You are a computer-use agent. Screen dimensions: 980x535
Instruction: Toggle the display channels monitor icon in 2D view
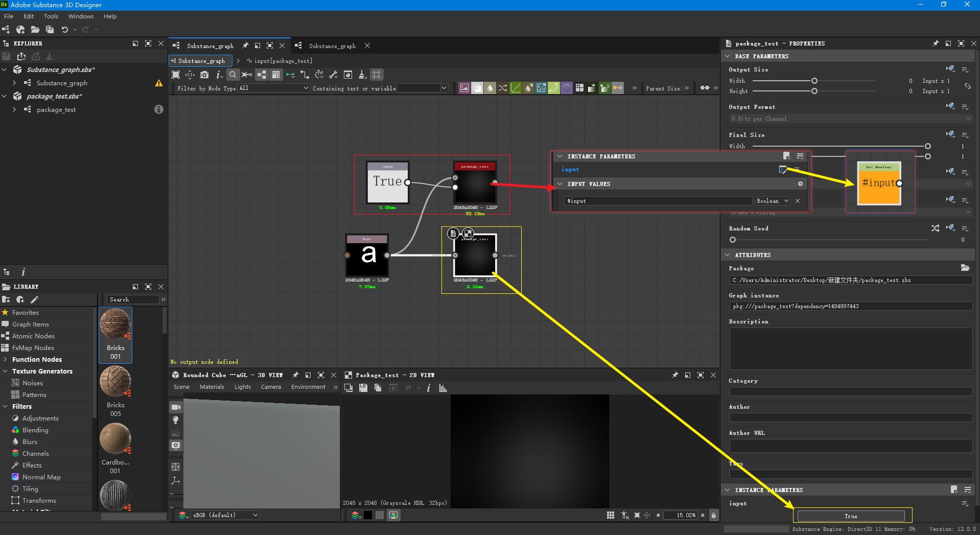[393, 515]
